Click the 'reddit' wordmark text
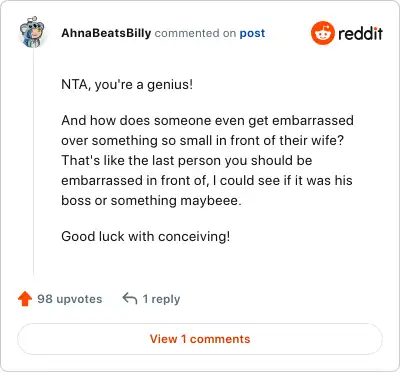Viewport: 400px width, 372px height. 360,33
